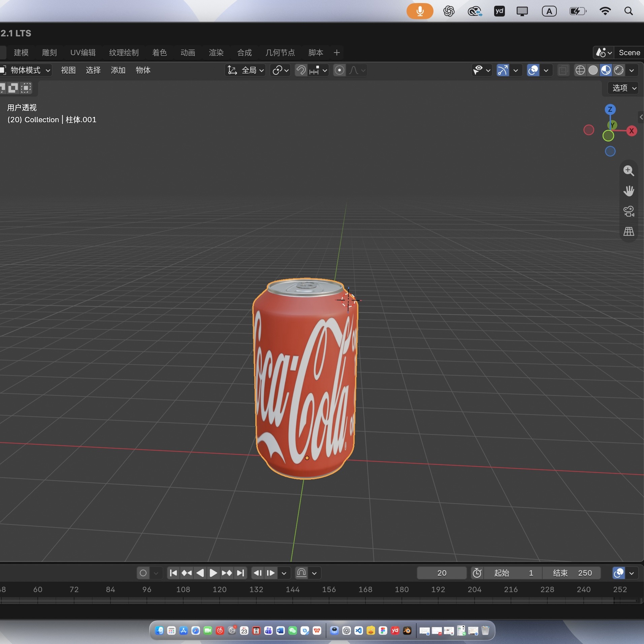Toggle proportional editing
This screenshot has height=644, width=644.
pos(339,70)
